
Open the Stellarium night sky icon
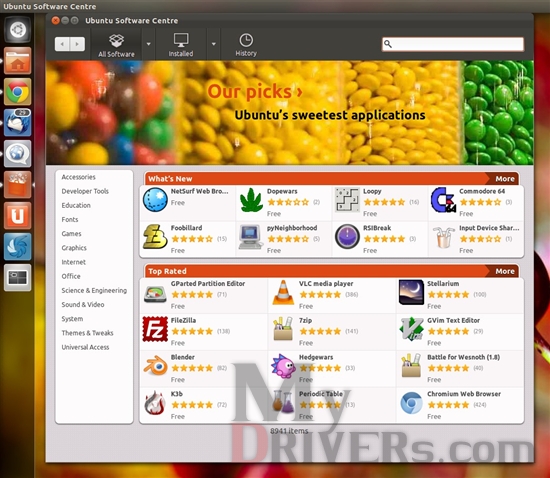point(411,292)
